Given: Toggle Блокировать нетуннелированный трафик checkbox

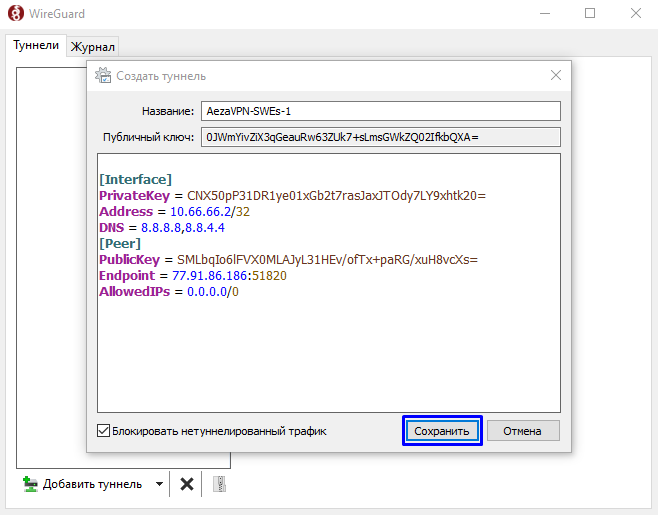Looking at the screenshot, I should [103, 431].
